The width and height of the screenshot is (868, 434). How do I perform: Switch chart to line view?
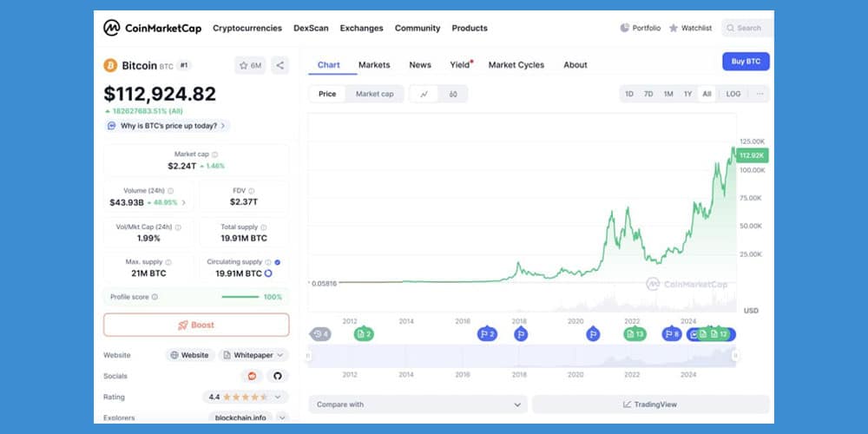pyautogui.click(x=424, y=94)
